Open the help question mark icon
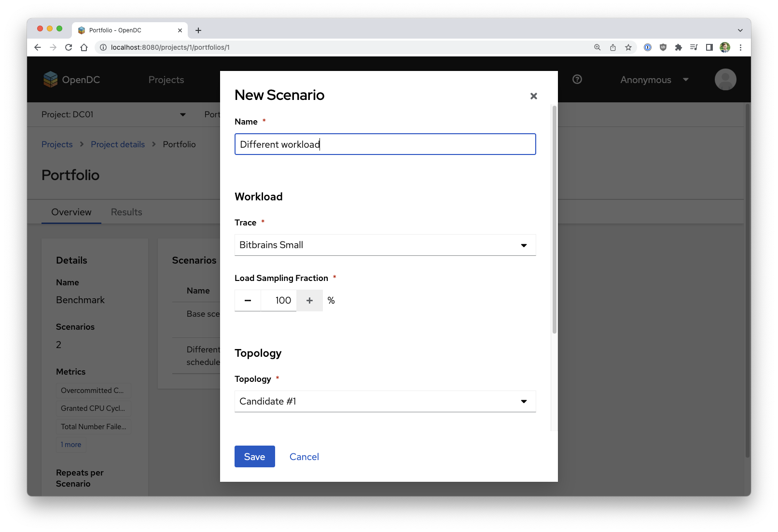The image size is (778, 532). [x=577, y=79]
